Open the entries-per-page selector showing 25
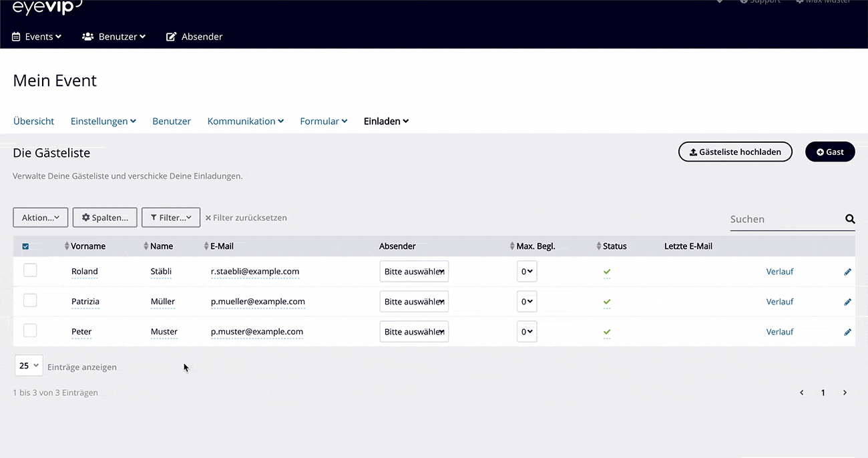868x458 pixels. (28, 365)
